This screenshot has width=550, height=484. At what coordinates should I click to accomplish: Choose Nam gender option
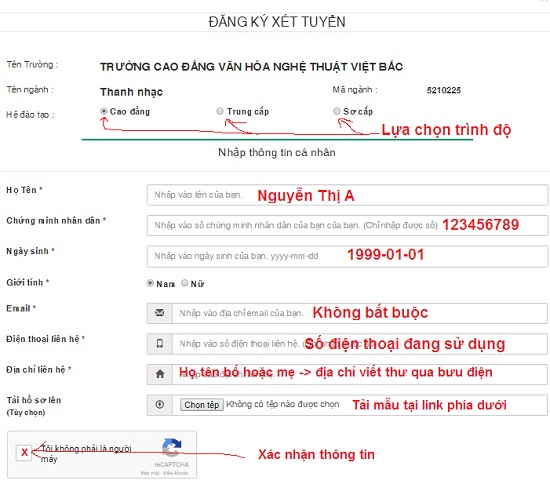pos(150,283)
